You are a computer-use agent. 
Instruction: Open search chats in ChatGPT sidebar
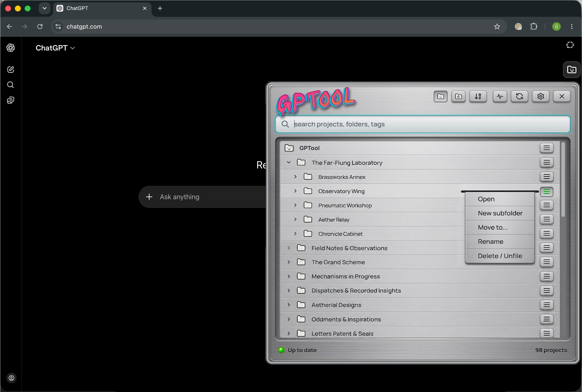pyautogui.click(x=10, y=85)
